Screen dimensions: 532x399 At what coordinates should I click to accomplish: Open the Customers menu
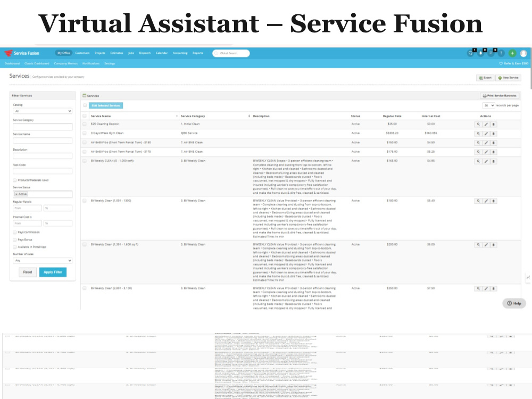point(82,53)
